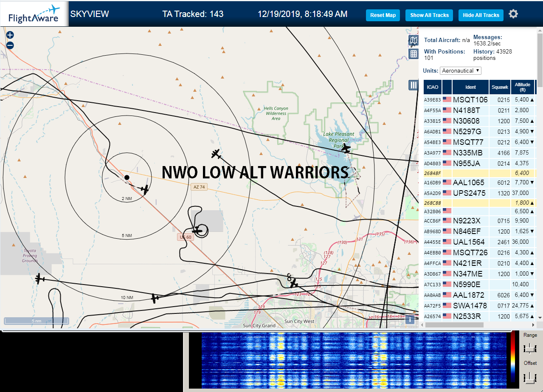The height and width of the screenshot is (392, 543).
Task: Select the MSQT106 row
Action: coord(480,100)
